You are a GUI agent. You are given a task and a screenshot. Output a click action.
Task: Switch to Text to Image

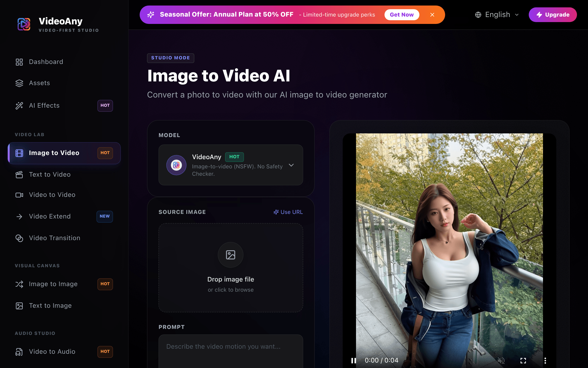pos(64,306)
